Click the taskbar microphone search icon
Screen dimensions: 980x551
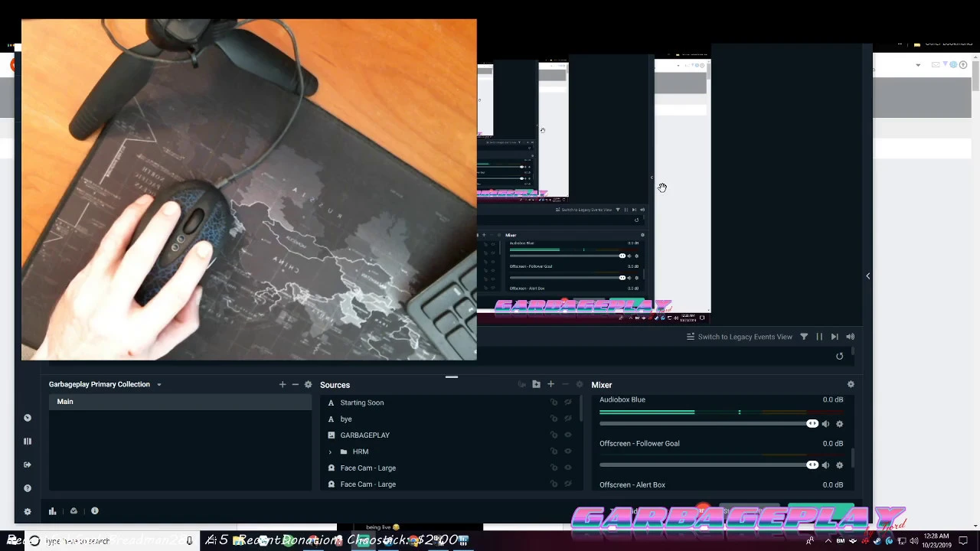[x=189, y=540]
